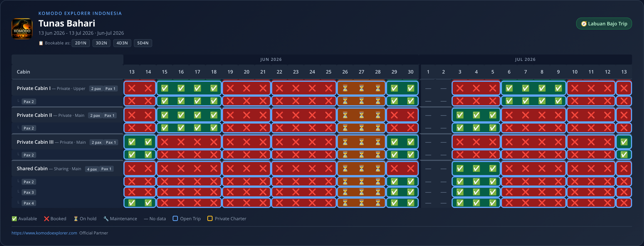Click the JUL 2026 month header
Viewport: 644px width, 246px height.
coord(525,60)
